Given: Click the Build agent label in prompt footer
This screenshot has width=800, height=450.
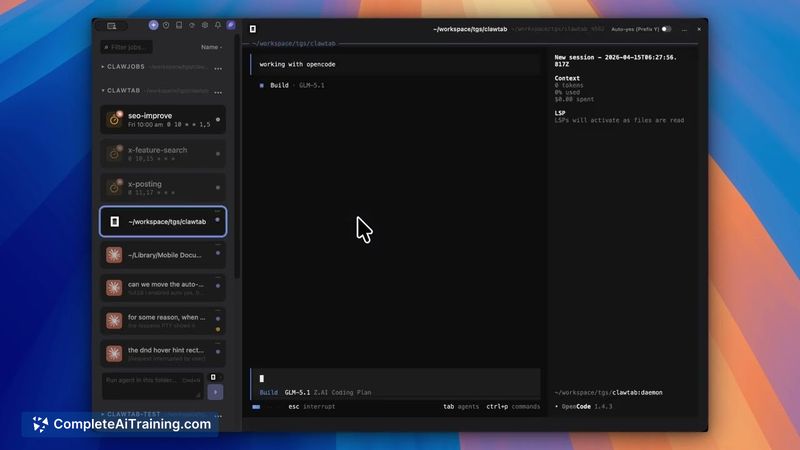Looking at the screenshot, I should coord(269,392).
